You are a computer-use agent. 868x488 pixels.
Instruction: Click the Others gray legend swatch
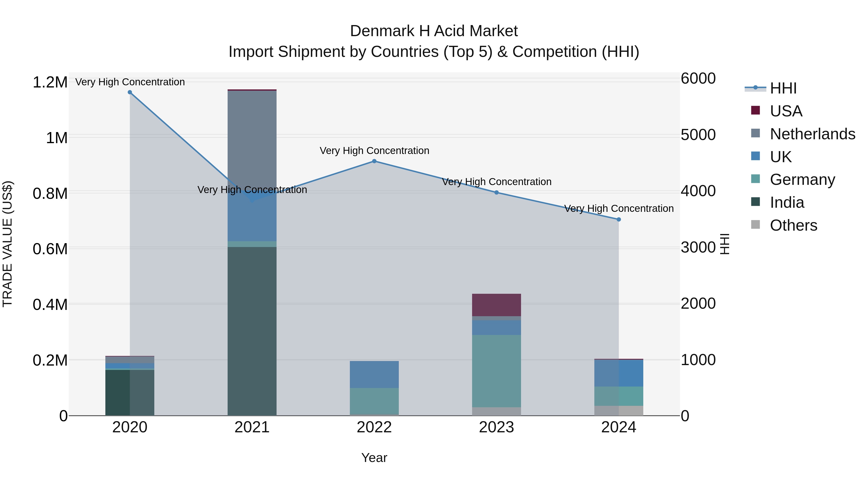click(x=755, y=225)
